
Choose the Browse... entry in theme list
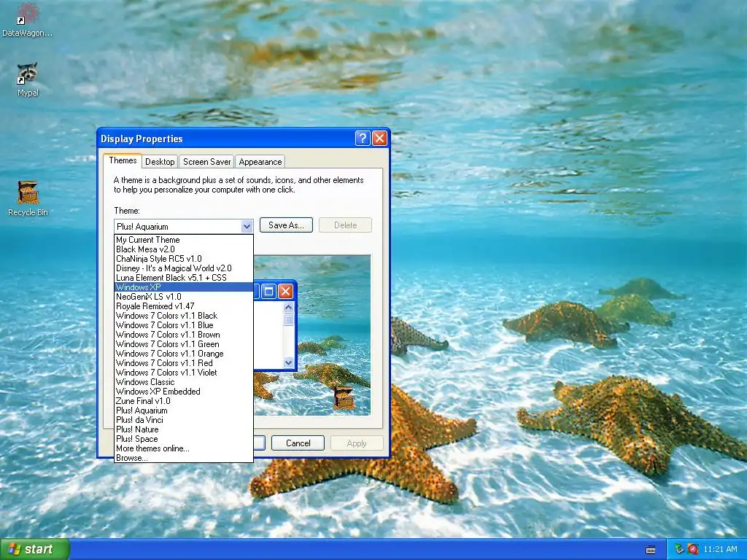[183, 458]
